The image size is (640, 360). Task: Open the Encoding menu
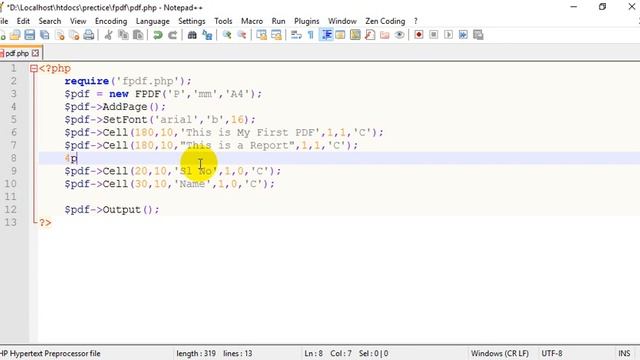pyautogui.click(x=111, y=21)
